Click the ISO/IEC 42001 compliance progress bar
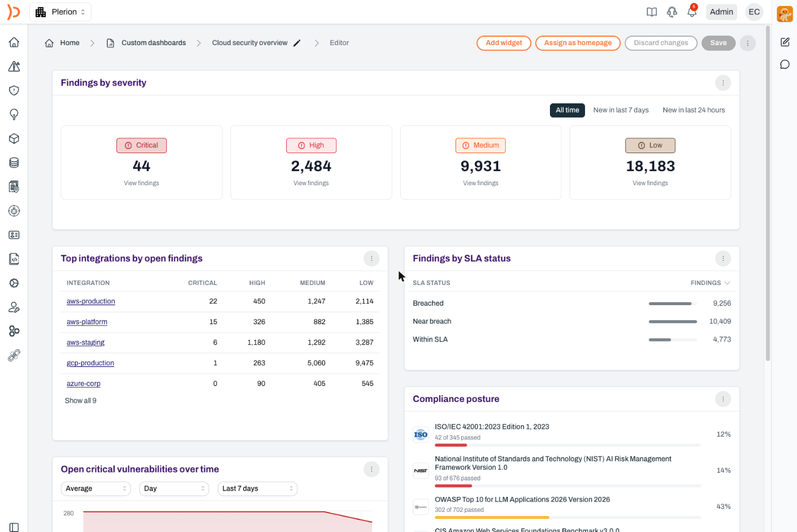 (x=568, y=445)
